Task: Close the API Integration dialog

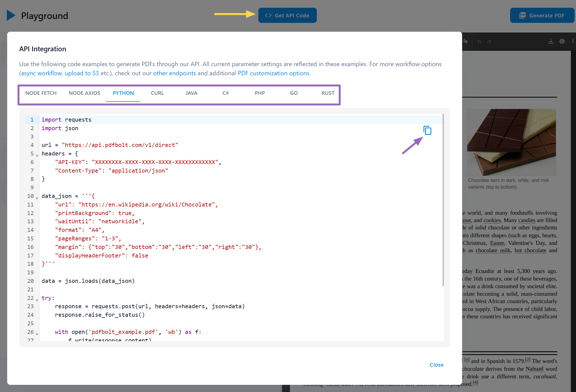Action: 436,365
